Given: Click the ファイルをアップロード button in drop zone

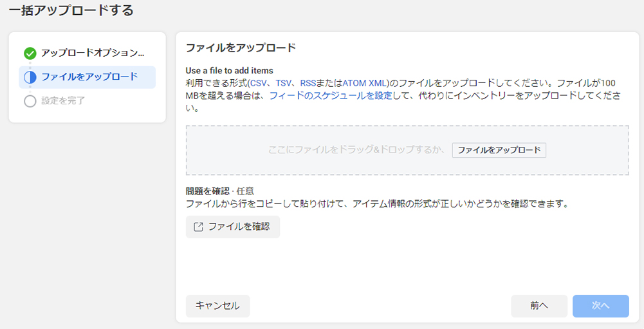Looking at the screenshot, I should click(499, 150).
